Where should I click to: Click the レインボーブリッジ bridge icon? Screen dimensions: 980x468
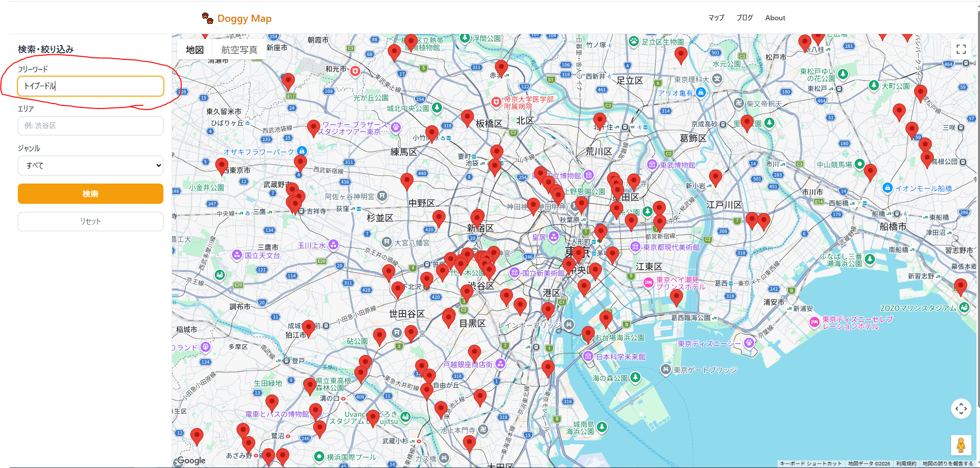[569, 325]
